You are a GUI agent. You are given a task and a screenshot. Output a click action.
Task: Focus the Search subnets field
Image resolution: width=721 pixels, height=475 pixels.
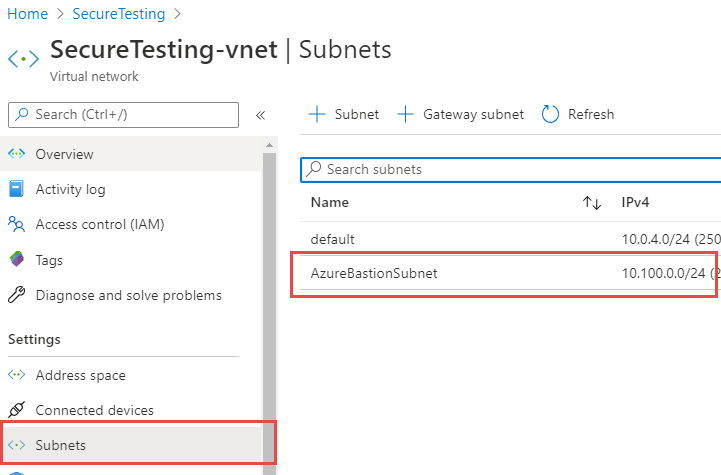(510, 170)
